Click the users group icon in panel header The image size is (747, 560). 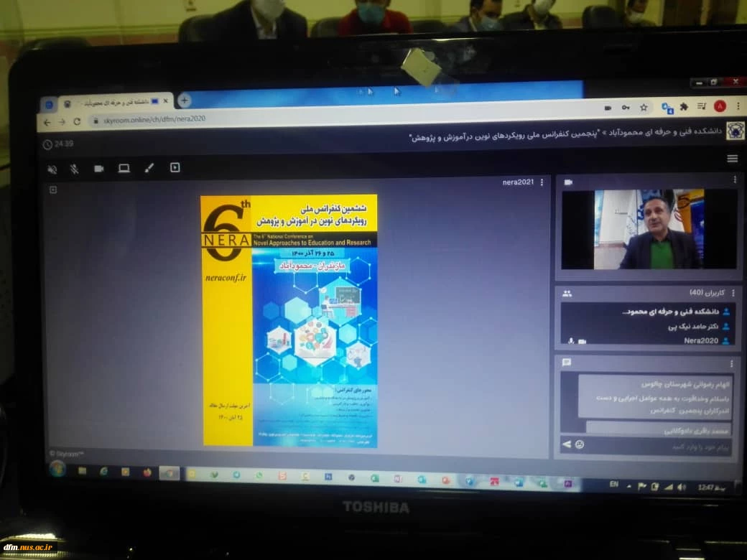click(567, 294)
